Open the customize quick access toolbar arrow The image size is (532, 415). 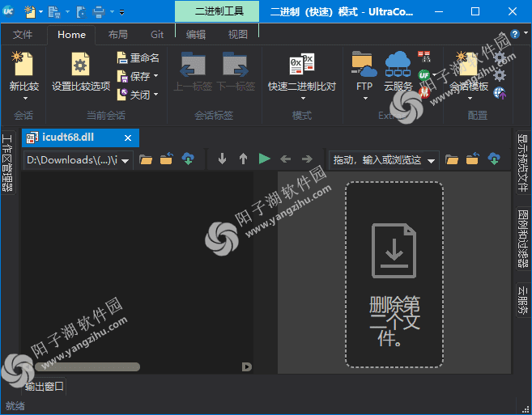coord(121,12)
